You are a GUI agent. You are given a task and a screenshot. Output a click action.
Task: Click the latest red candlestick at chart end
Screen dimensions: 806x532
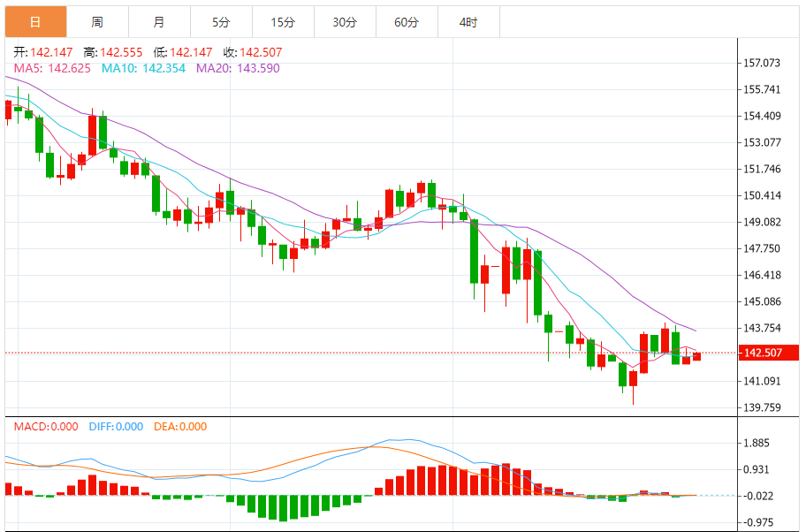(696, 356)
